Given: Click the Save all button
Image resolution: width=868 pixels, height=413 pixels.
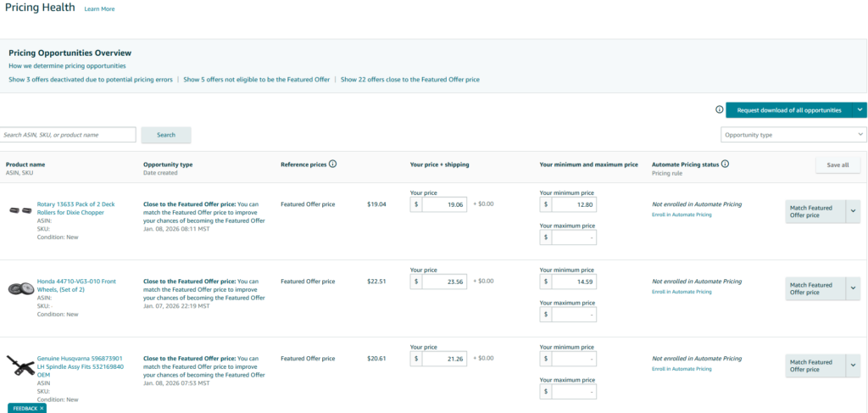Looking at the screenshot, I should 837,165.
